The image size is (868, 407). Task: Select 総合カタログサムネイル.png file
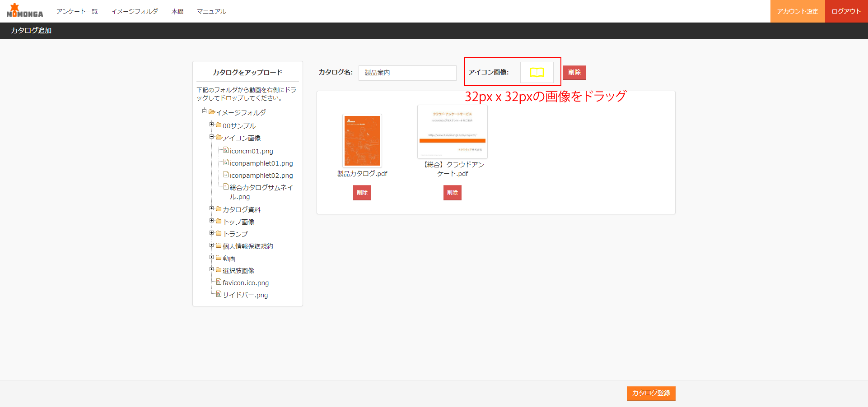click(261, 192)
